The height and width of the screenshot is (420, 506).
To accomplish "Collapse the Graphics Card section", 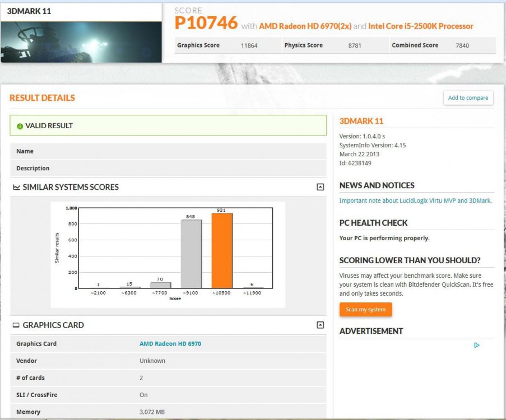I will [320, 325].
